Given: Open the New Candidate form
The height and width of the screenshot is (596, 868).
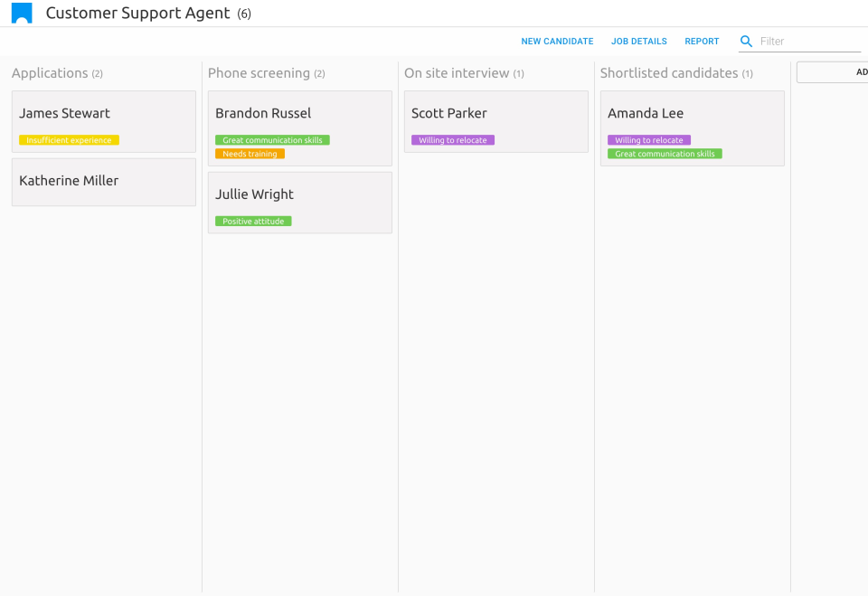Looking at the screenshot, I should [x=557, y=42].
